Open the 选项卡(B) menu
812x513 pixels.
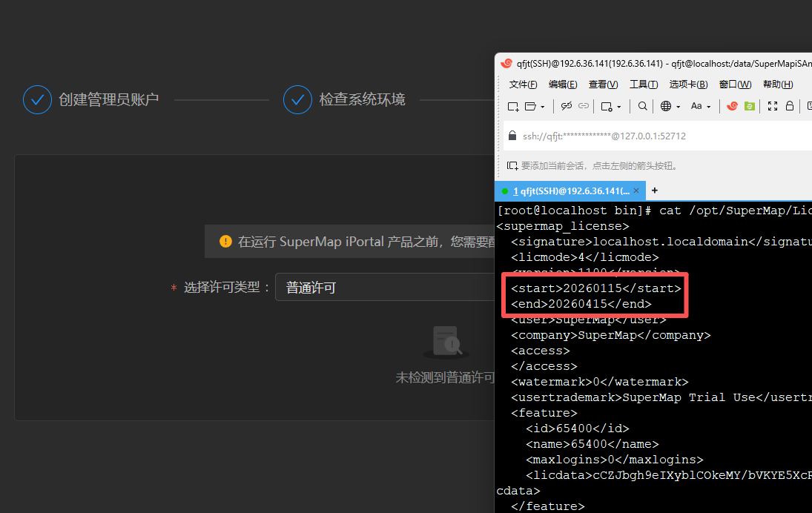point(688,85)
